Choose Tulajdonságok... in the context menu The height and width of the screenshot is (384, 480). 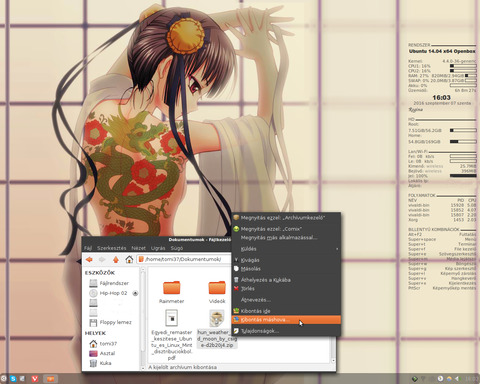tap(286, 331)
